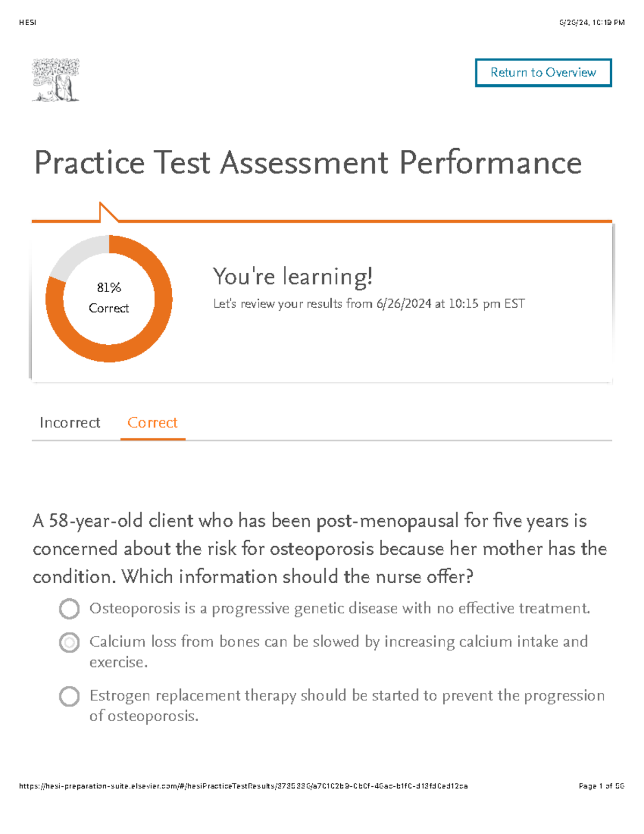
Task: Switch to the Incorrect tab
Action: pyautogui.click(x=69, y=423)
